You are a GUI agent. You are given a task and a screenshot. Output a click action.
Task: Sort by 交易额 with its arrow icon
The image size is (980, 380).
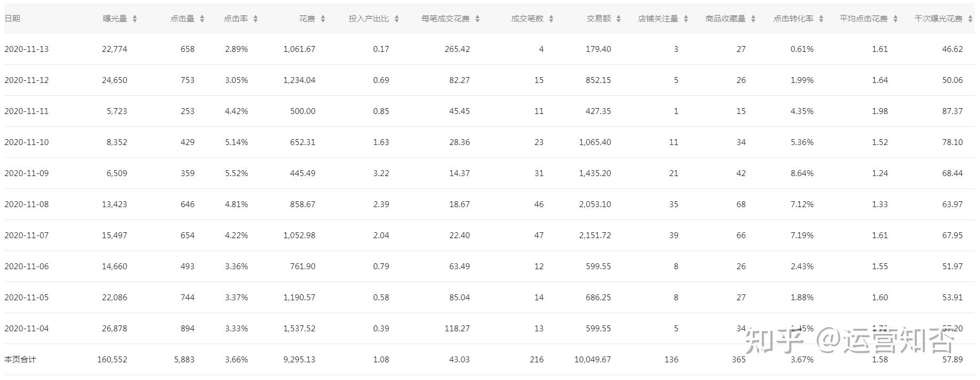coord(619,19)
